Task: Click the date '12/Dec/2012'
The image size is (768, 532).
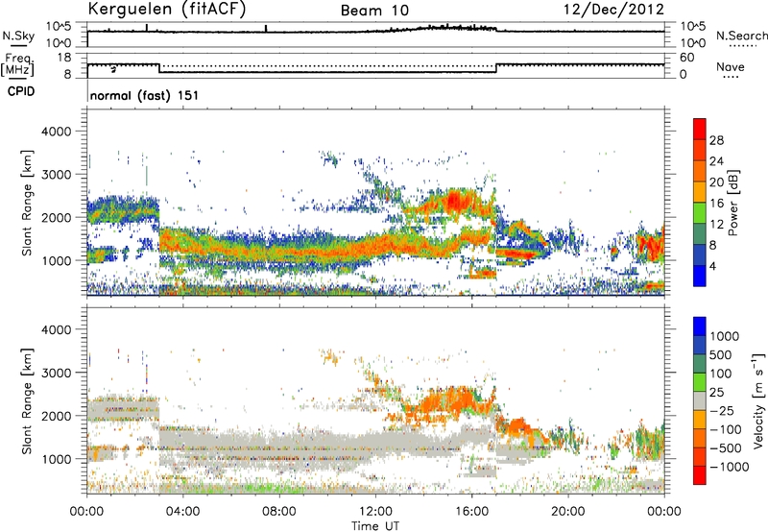Action: [613, 10]
